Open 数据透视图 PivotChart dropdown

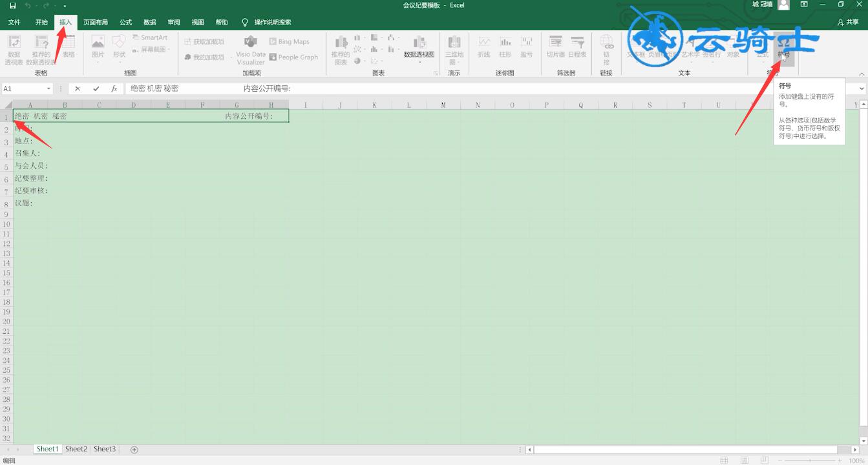(419, 50)
